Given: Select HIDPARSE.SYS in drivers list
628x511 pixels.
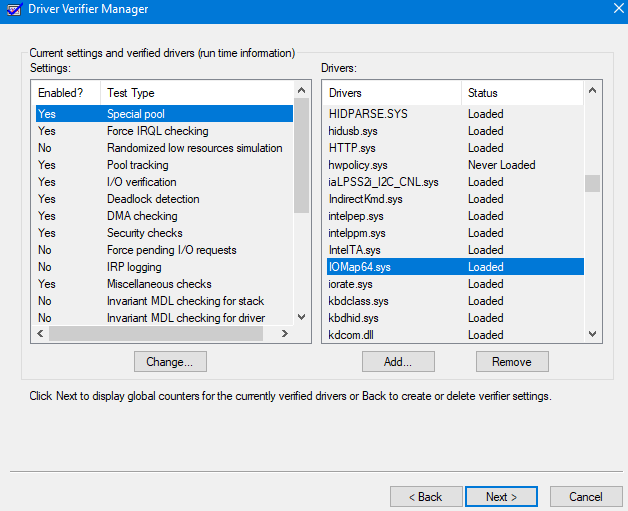Looking at the screenshot, I should tap(455, 114).
